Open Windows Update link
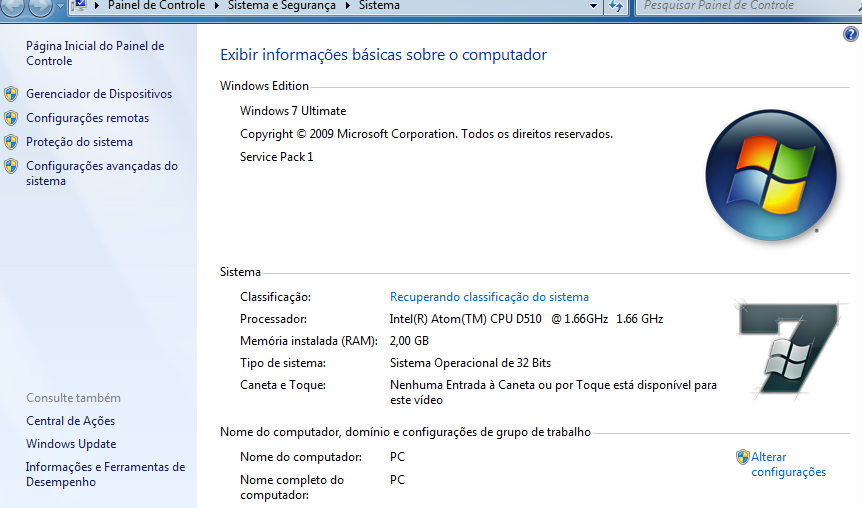This screenshot has width=862, height=508. (71, 444)
